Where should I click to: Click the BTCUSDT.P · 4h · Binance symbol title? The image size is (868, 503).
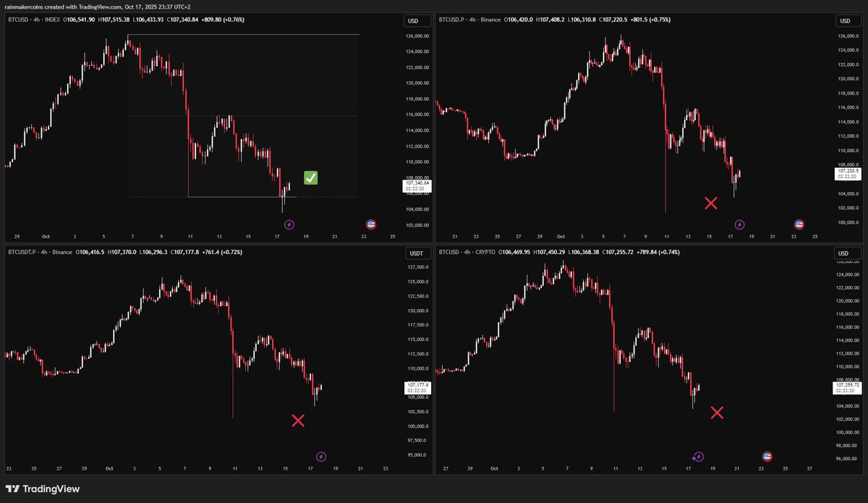pos(40,252)
